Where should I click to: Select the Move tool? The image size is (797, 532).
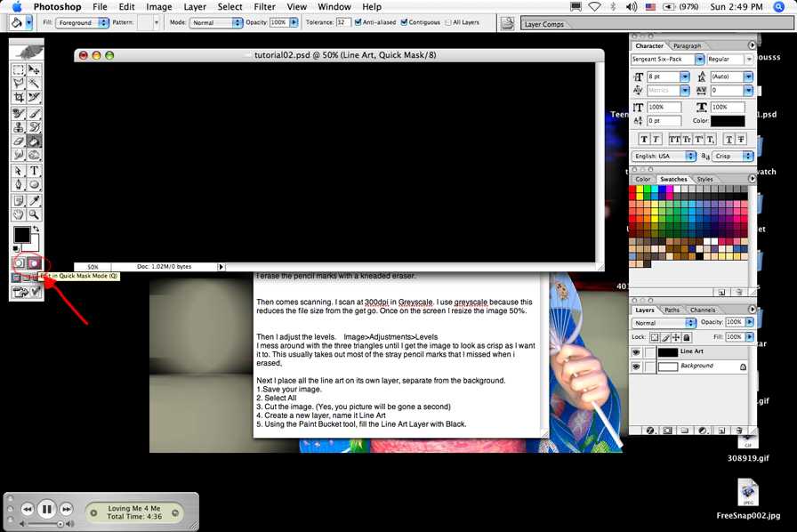tap(34, 69)
